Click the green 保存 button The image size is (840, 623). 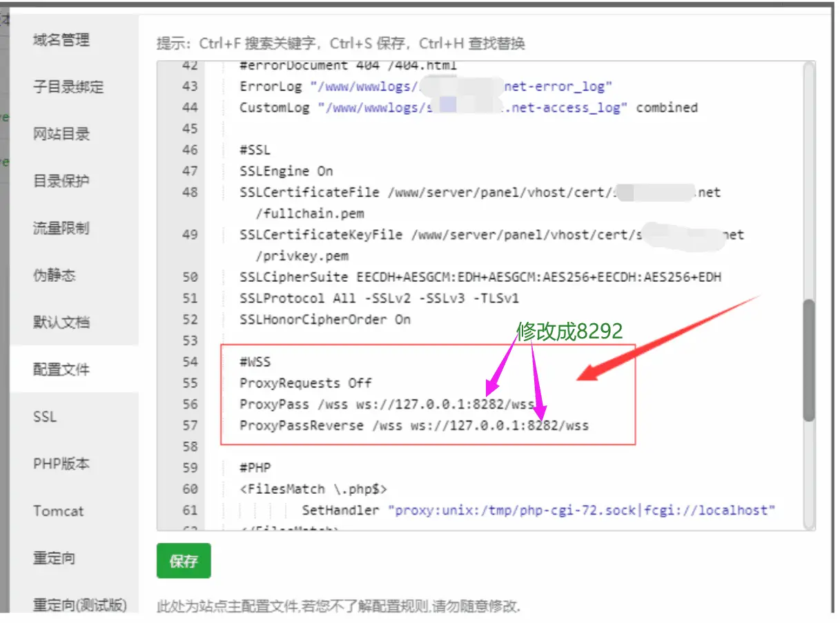[x=184, y=561]
